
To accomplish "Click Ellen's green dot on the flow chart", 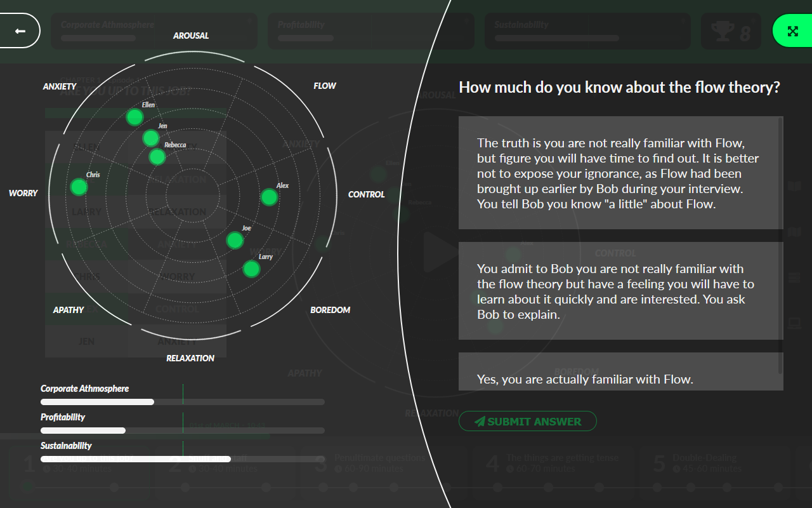I will click(x=134, y=117).
